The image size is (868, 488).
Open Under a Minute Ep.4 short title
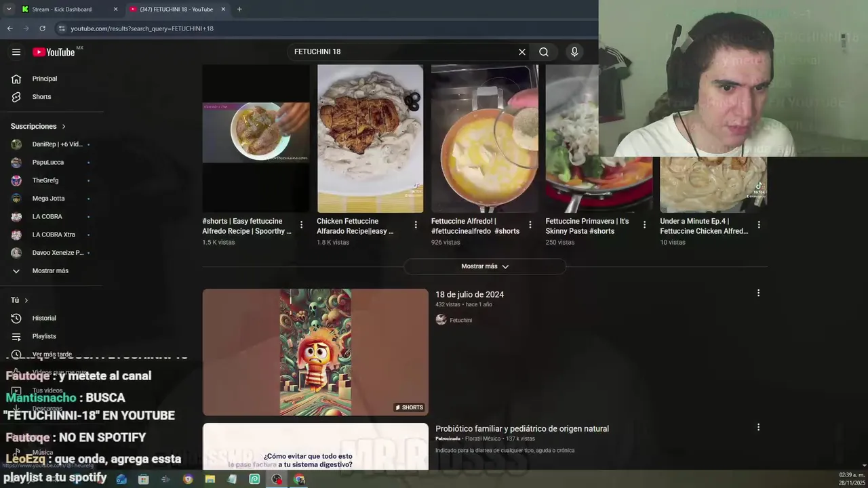[x=704, y=226]
